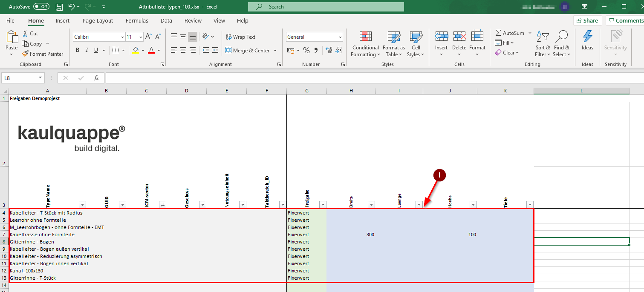Select the cell with value 300

click(351, 235)
